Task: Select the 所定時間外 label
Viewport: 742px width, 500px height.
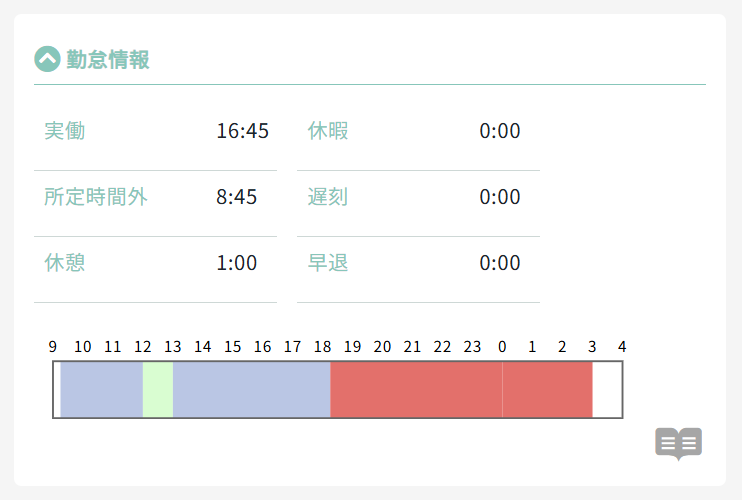Action: 96,197
